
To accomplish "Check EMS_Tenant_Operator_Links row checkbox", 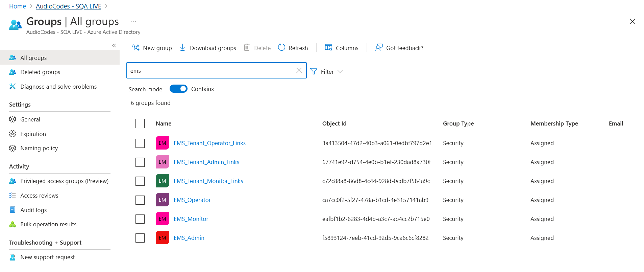I will [x=140, y=143].
